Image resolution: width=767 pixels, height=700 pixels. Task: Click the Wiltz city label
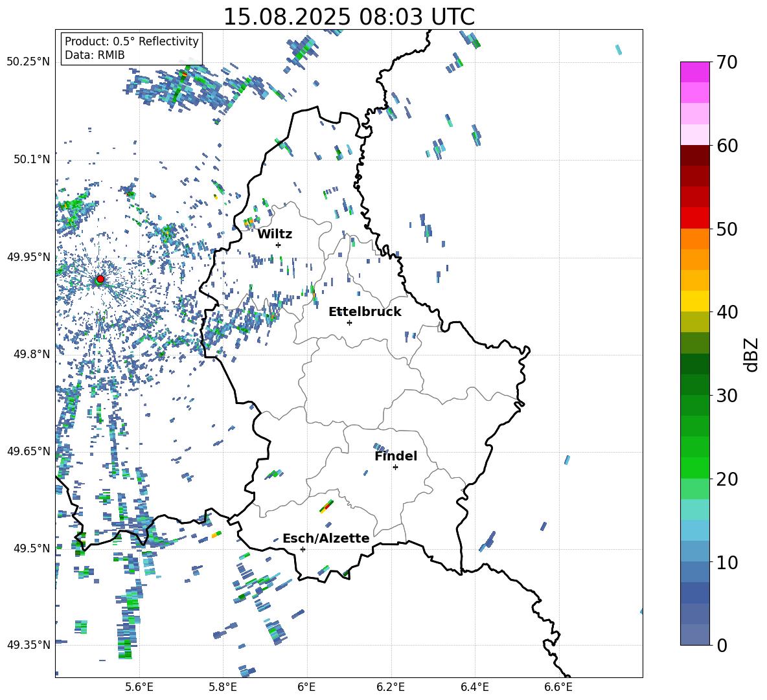pos(275,234)
